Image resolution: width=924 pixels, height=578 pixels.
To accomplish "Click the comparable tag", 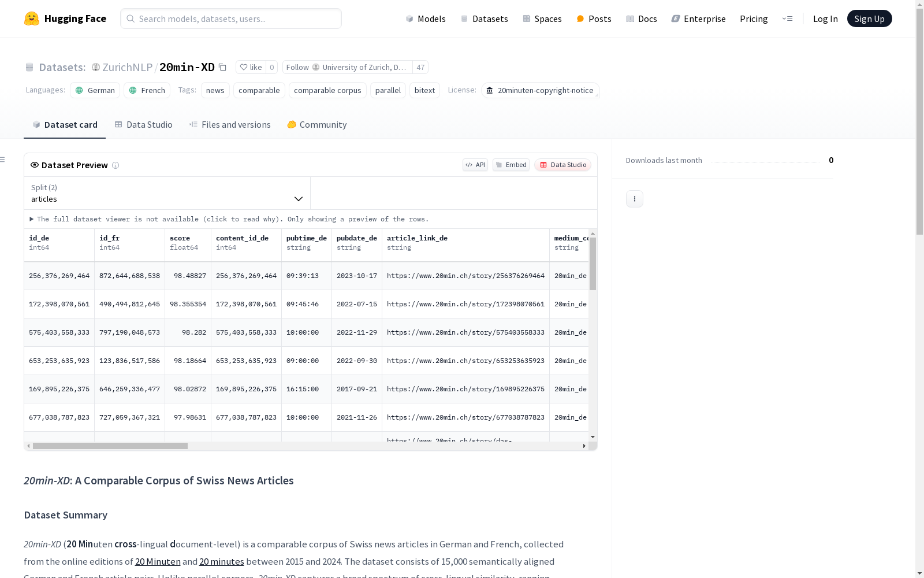I will 259,90.
